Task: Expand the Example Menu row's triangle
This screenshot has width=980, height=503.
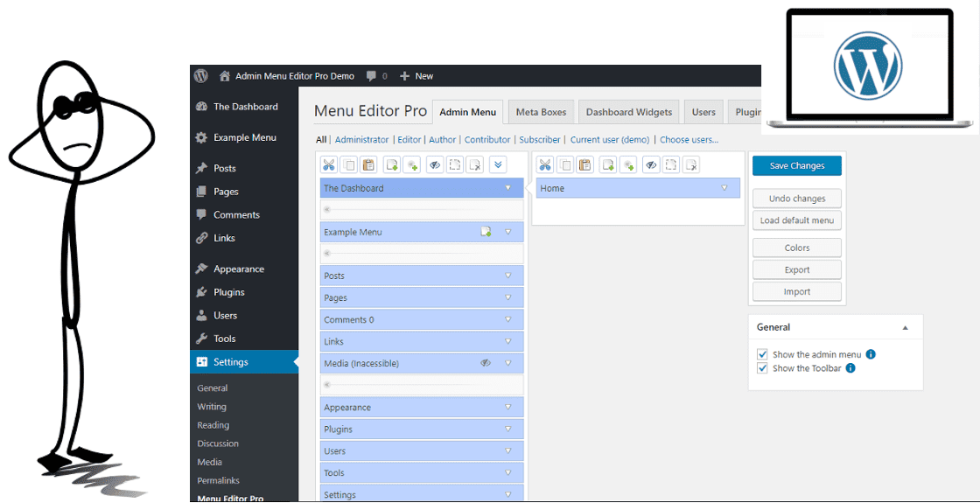Action: click(x=508, y=232)
